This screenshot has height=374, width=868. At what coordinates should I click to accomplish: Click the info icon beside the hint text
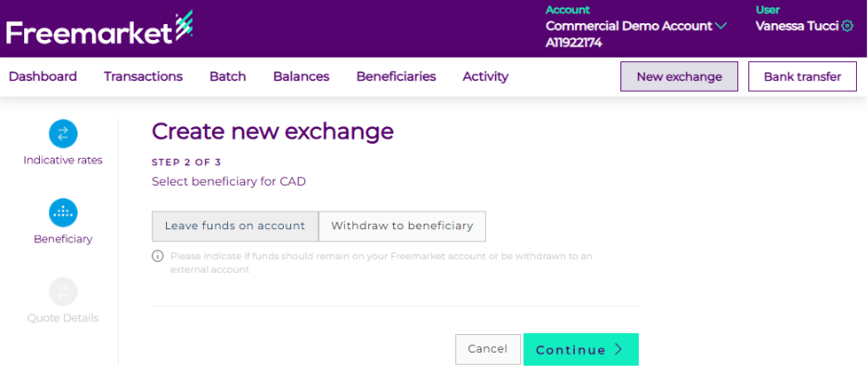pos(158,256)
